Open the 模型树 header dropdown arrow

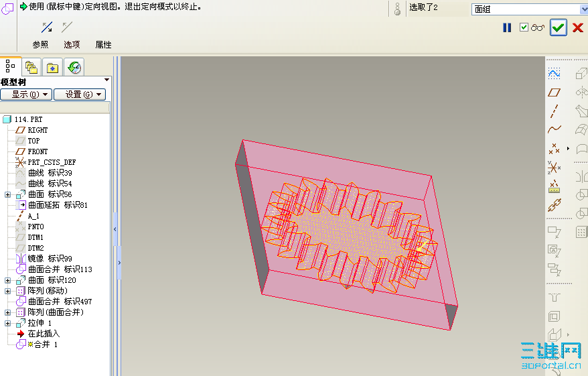pyautogui.click(x=107, y=80)
